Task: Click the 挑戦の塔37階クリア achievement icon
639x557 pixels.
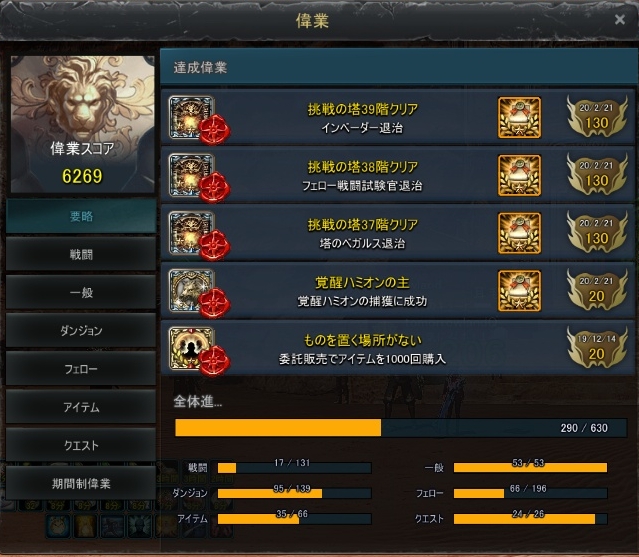Action: 191,233
